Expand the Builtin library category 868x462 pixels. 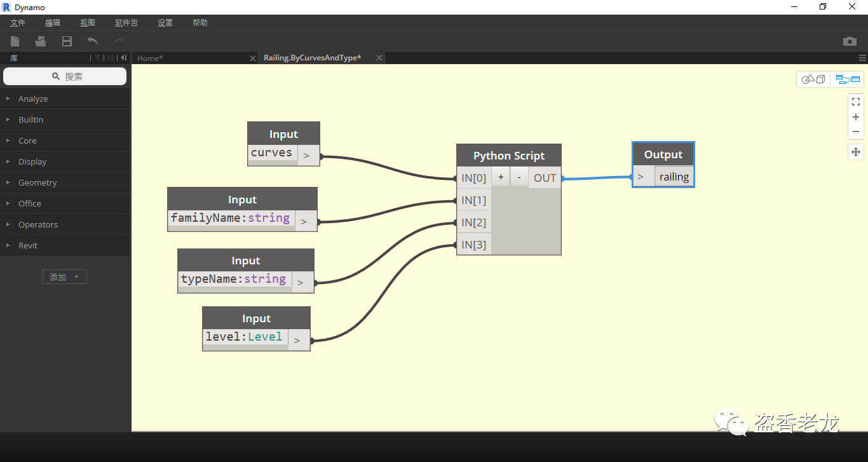(65, 119)
